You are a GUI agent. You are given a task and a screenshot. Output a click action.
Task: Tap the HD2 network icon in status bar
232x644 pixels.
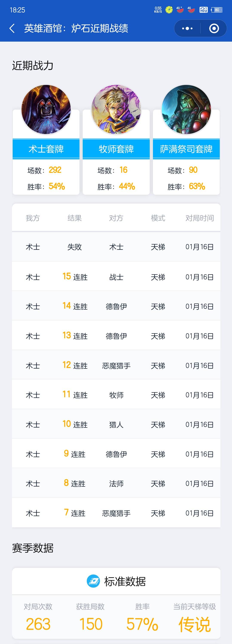click(x=203, y=10)
